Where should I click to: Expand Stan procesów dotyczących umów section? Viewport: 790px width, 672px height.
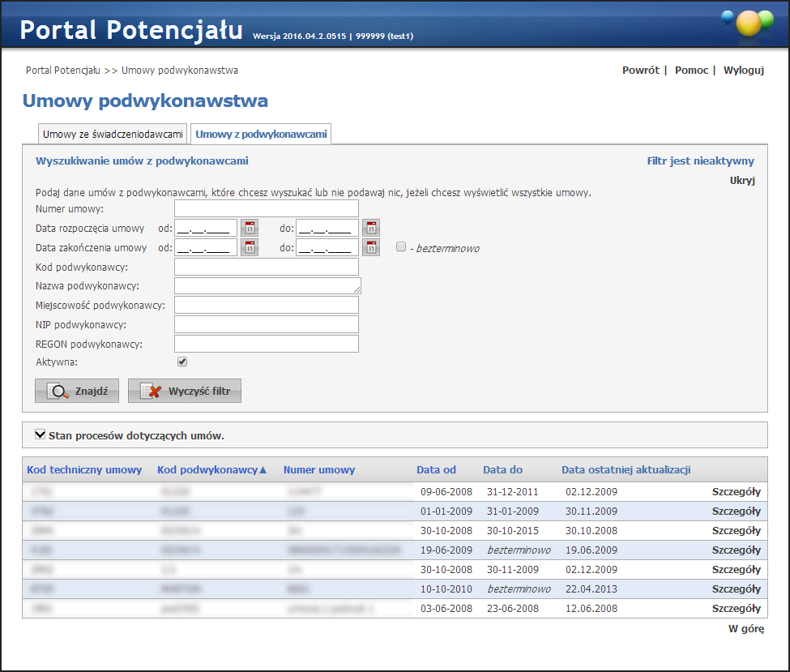point(40,435)
